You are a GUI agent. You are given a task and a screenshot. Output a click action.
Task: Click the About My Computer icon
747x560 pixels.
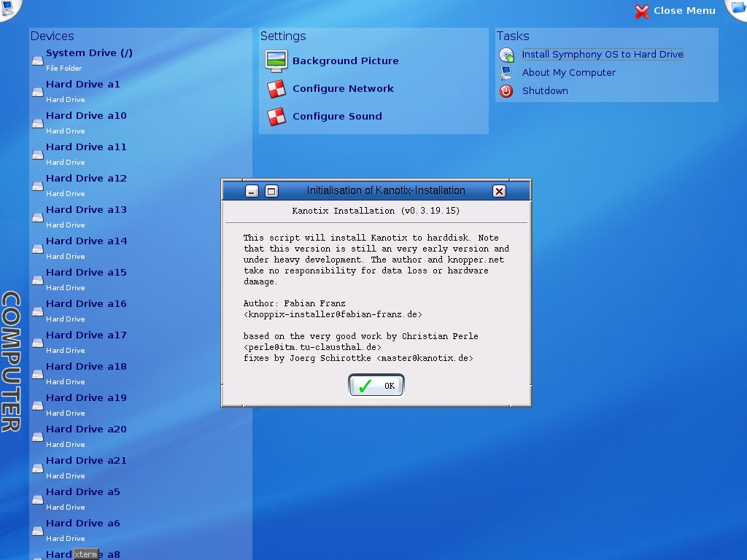point(506,72)
